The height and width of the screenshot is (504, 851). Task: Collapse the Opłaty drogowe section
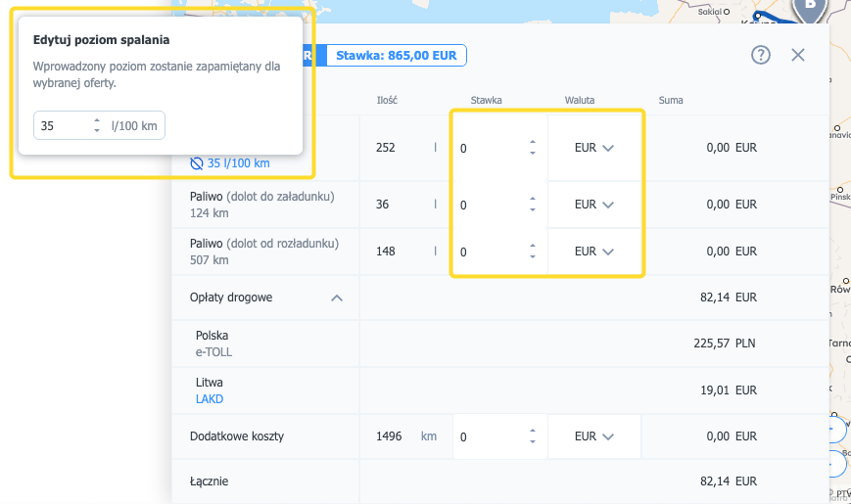337,298
